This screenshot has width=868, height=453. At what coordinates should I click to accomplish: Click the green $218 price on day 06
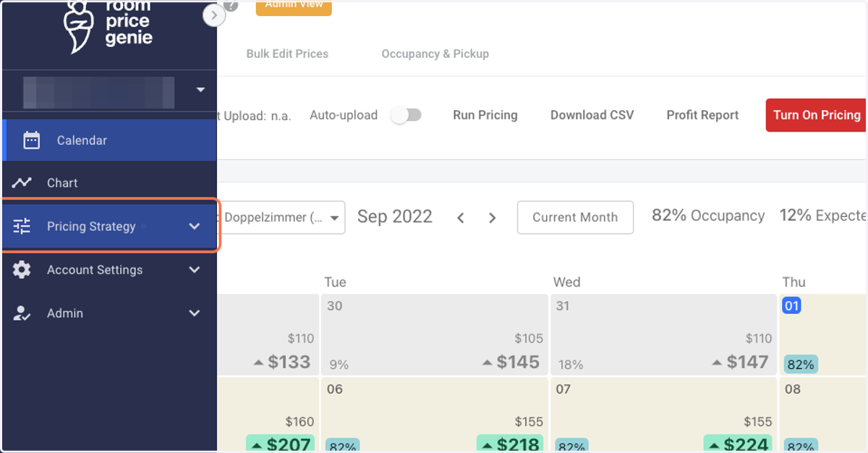[510, 444]
